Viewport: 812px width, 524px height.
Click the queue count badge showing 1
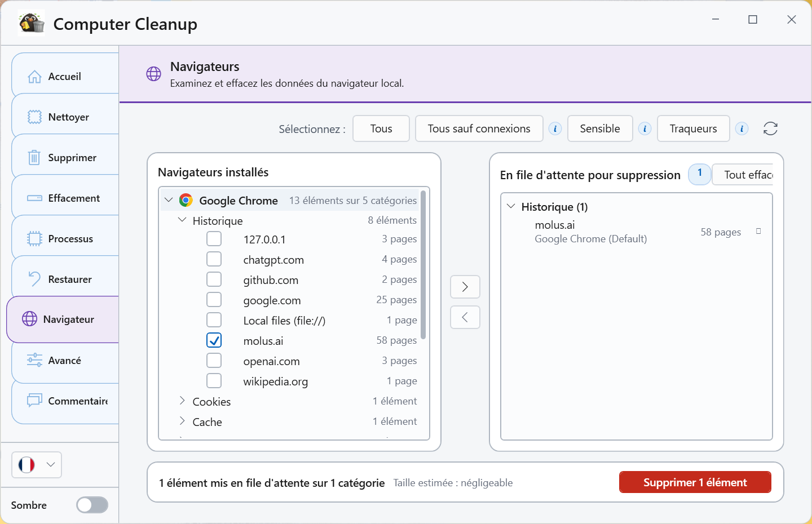pyautogui.click(x=700, y=174)
